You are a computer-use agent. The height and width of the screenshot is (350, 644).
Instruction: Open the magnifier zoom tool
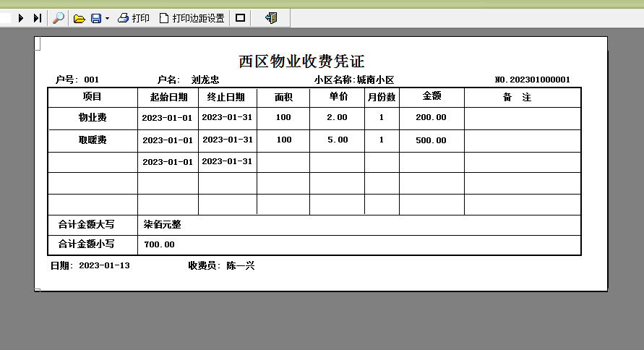pyautogui.click(x=59, y=18)
